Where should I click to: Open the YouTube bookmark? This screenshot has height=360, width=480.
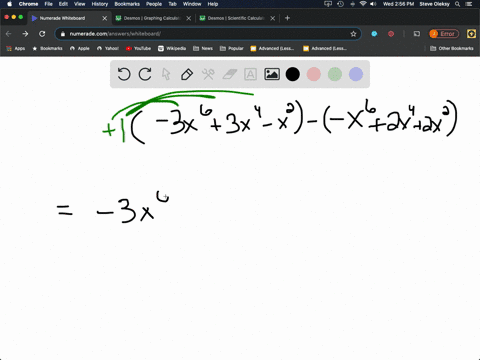coord(138,48)
